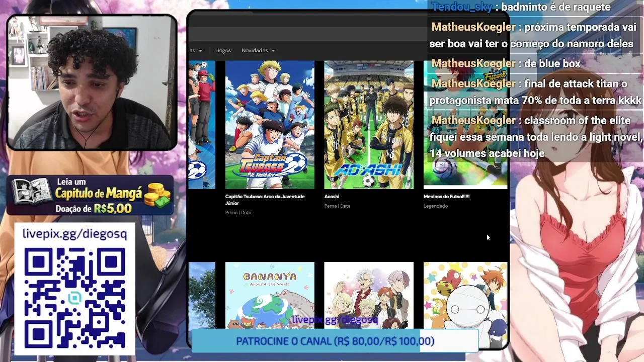Viewport: 644px width, 362px height.
Task: Click MatheusKoegler's message about blue box
Action: coord(506,63)
